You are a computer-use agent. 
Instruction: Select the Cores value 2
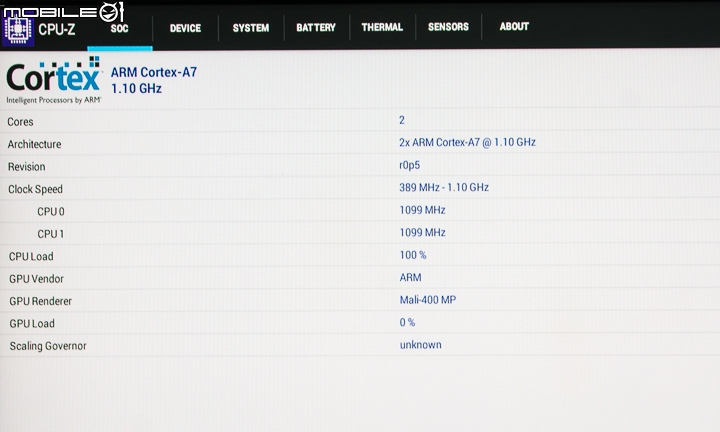point(402,120)
